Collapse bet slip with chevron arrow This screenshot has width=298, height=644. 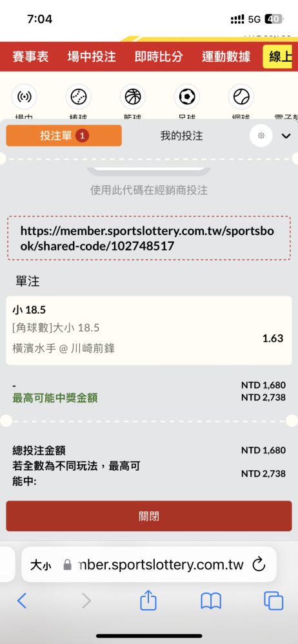[x=286, y=136]
